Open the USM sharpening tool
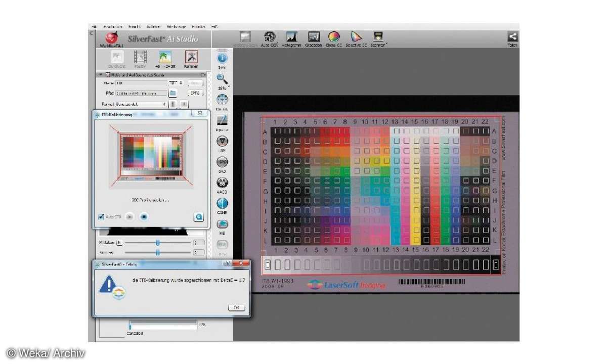This screenshot has width=607, height=364. tap(222, 142)
